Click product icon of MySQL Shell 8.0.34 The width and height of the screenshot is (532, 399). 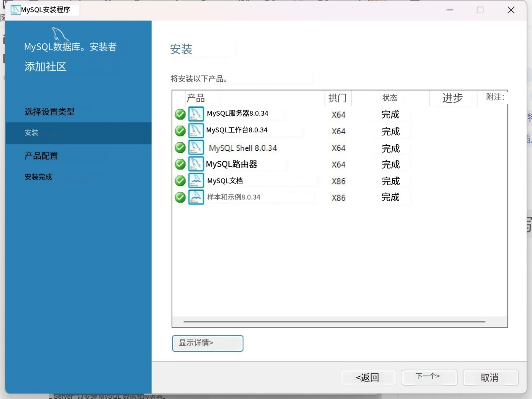pos(196,147)
